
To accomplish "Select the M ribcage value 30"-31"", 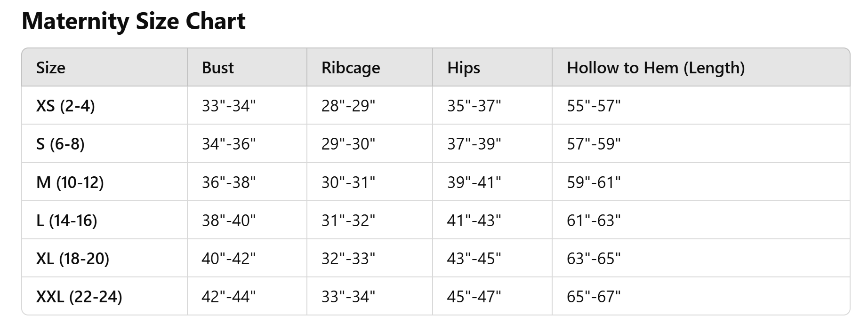I will [x=348, y=182].
